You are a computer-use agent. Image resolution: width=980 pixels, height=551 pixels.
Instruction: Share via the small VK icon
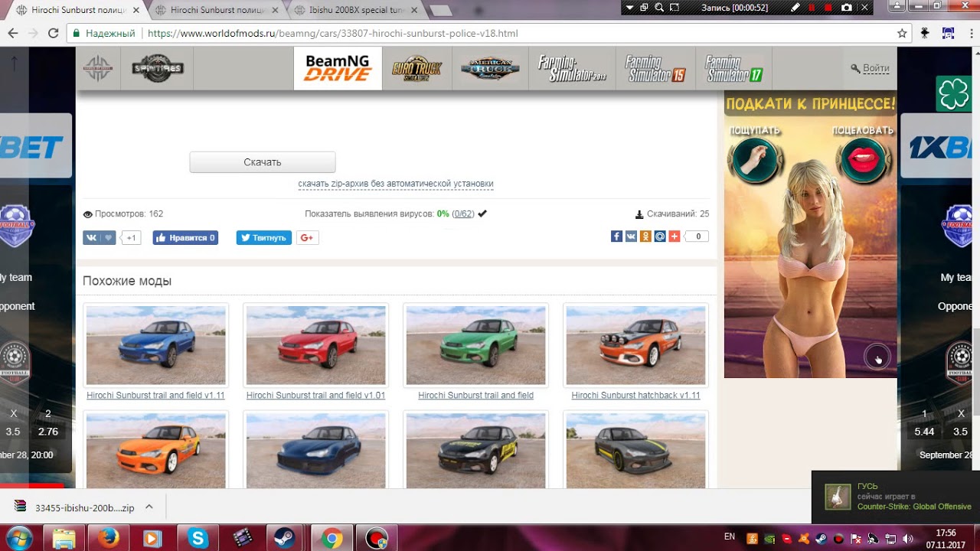pos(631,236)
